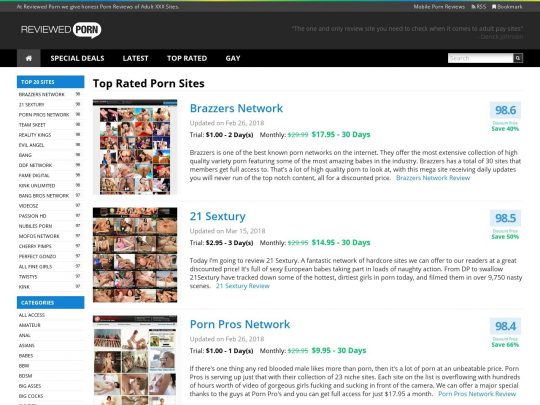Open the BDSM category
Image resolution: width=540 pixels, height=405 pixels.
tap(25, 376)
